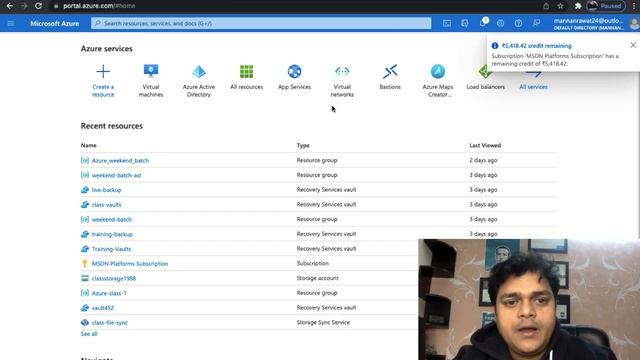Open Training-Vaults vault

111,249
